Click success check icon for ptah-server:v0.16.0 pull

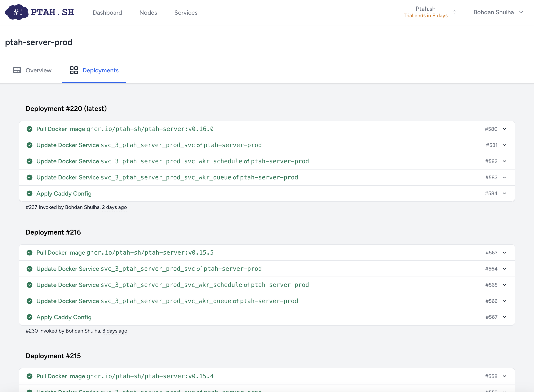30,129
